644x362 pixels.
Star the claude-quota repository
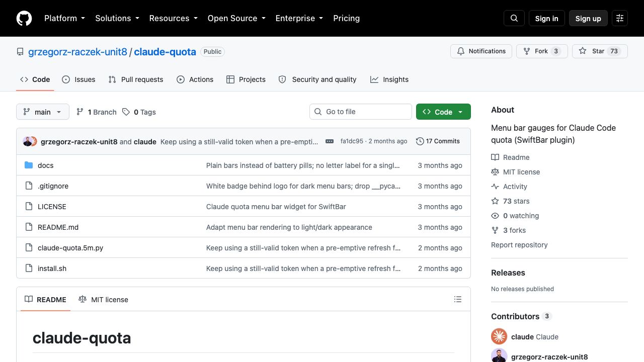(x=600, y=51)
